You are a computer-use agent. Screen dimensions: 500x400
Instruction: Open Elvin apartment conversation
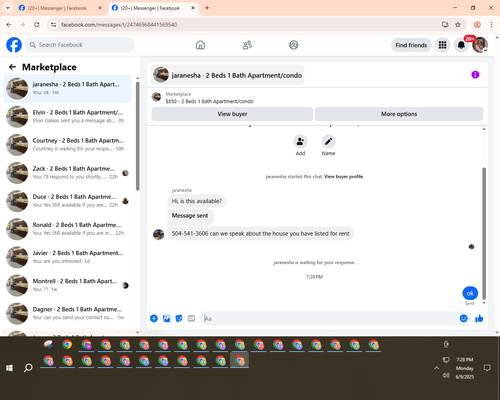(x=67, y=116)
